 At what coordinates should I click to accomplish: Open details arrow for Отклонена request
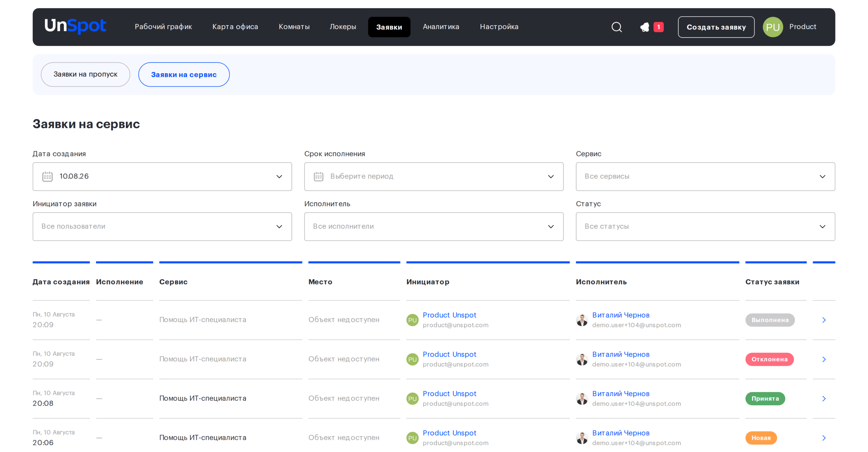click(x=824, y=359)
